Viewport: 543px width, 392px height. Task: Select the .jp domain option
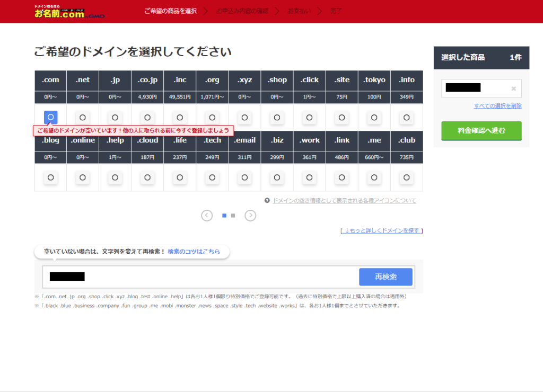coord(115,117)
